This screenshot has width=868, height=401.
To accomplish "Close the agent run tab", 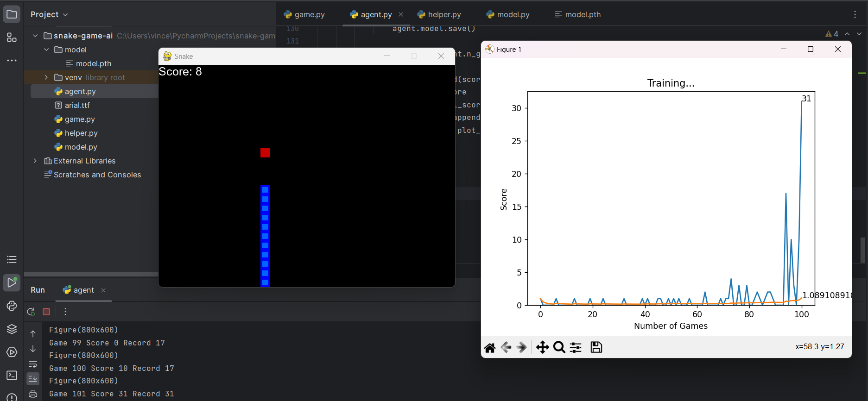I will [103, 290].
